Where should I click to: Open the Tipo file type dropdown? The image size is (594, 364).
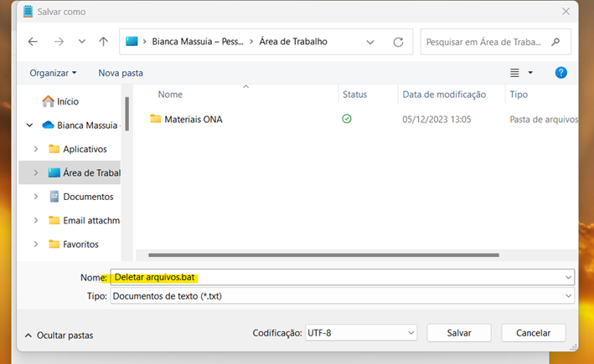[x=569, y=296]
